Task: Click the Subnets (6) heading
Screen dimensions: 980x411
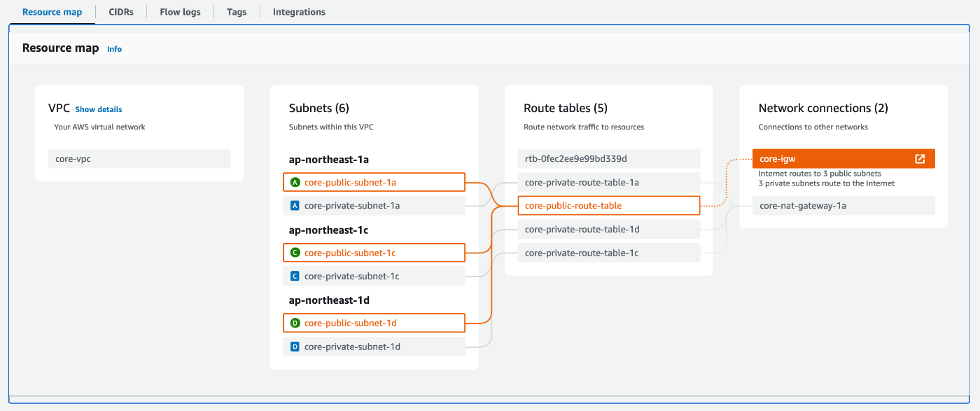Action: 319,109
